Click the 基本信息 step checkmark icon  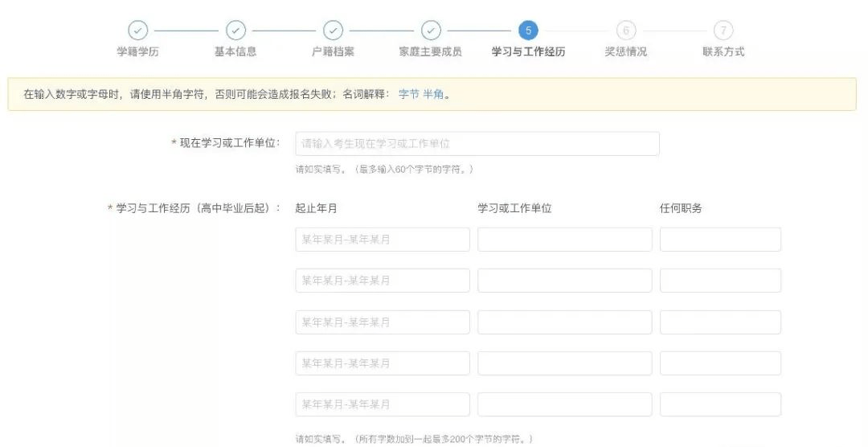[x=235, y=31]
